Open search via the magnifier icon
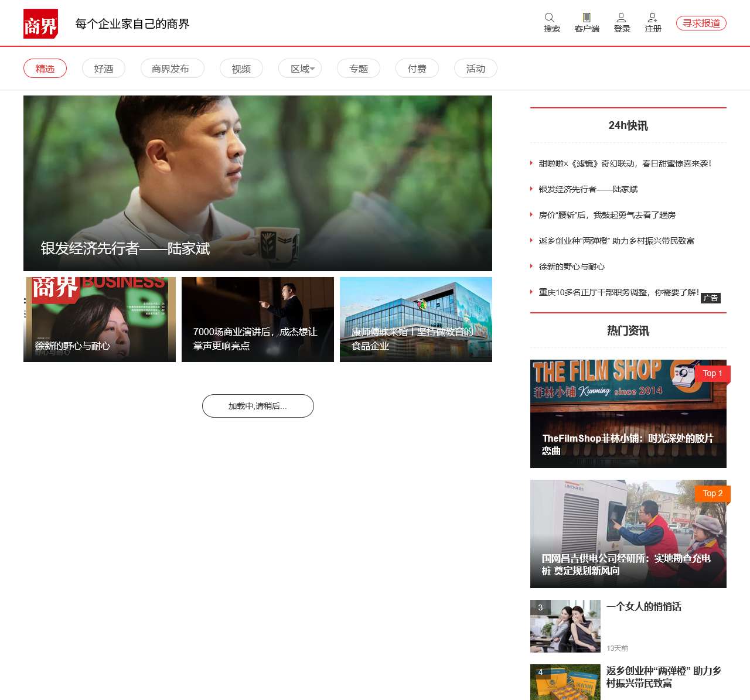This screenshot has width=750, height=700. click(x=550, y=18)
